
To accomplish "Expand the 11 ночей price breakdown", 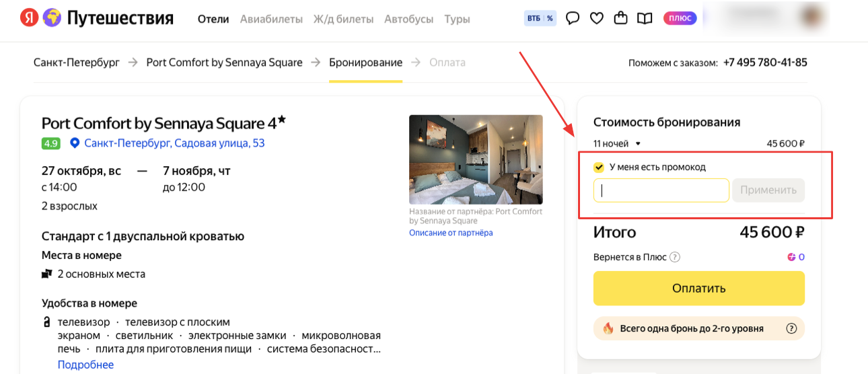I will (x=617, y=143).
